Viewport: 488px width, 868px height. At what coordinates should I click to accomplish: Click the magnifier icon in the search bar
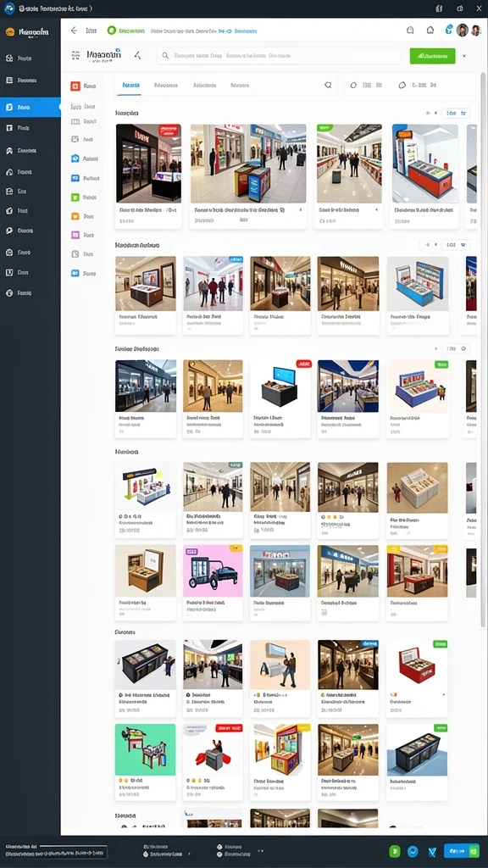point(165,55)
